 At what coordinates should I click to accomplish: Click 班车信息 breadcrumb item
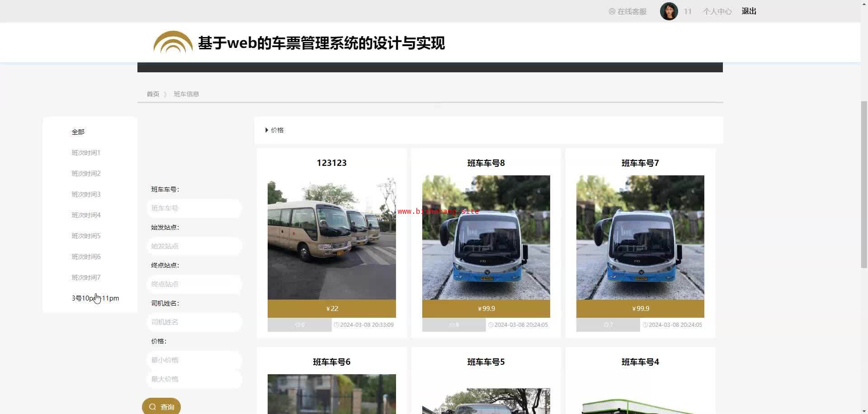coord(186,94)
